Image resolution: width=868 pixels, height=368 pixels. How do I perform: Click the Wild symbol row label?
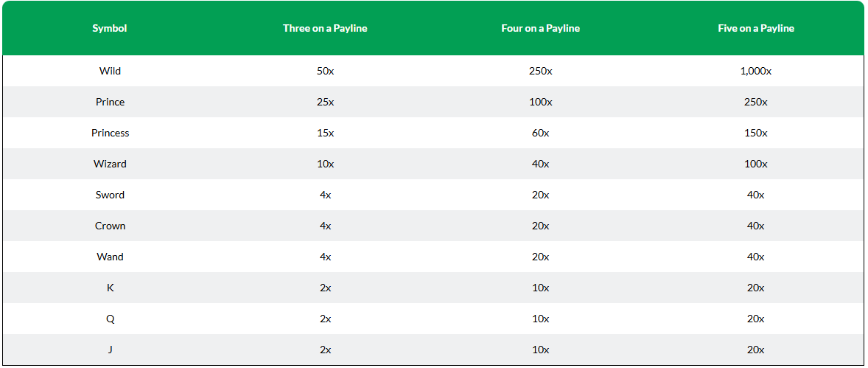pyautogui.click(x=110, y=71)
